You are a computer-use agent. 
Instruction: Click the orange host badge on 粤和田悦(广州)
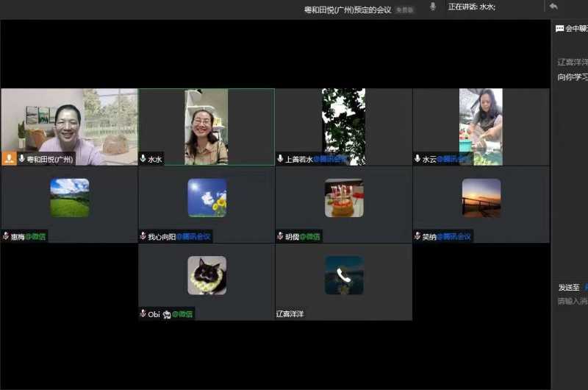(x=9, y=158)
